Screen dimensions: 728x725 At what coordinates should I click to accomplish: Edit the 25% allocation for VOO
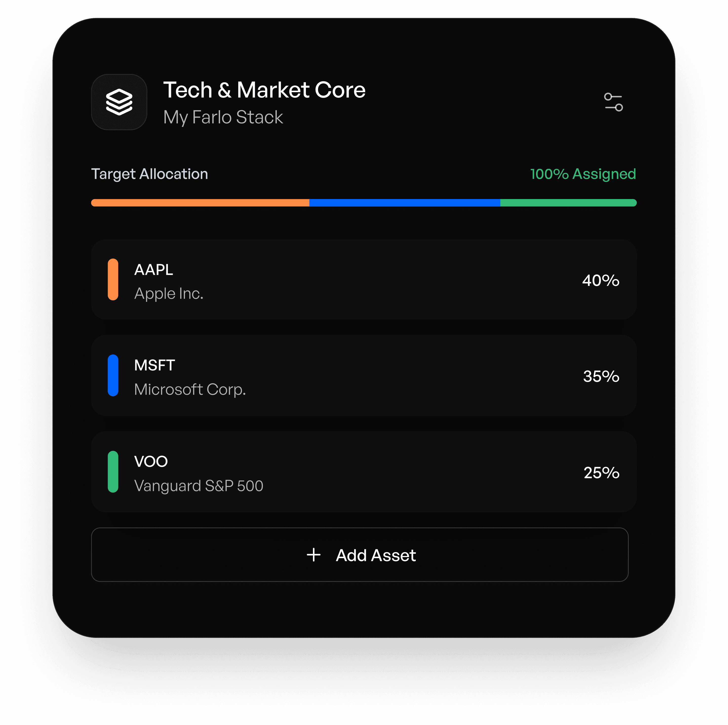601,473
